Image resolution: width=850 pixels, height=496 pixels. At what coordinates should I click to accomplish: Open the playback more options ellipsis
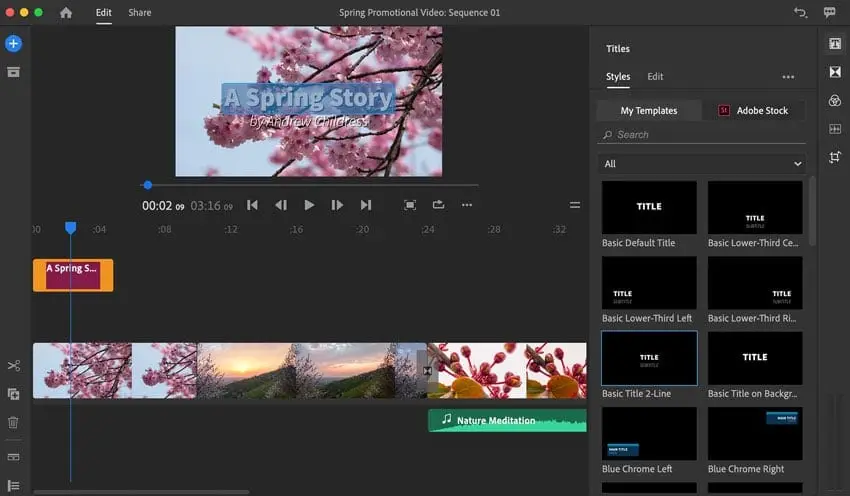[x=467, y=205]
